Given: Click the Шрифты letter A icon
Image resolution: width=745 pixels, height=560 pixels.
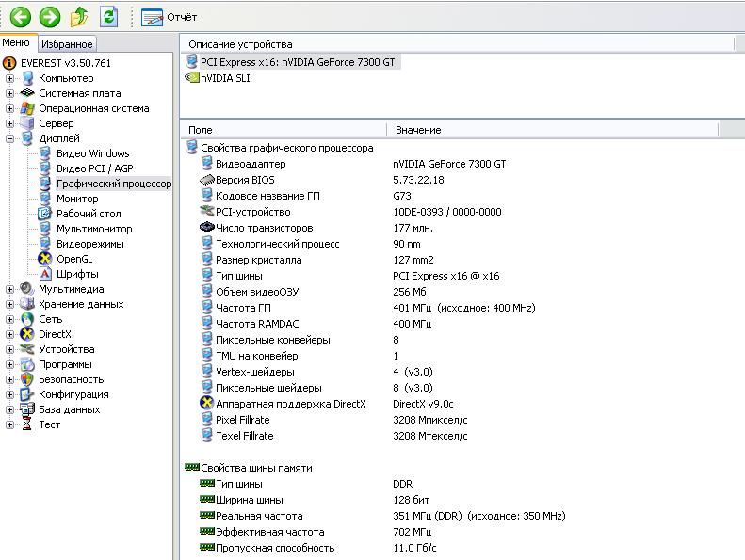Looking at the screenshot, I should pyautogui.click(x=44, y=274).
